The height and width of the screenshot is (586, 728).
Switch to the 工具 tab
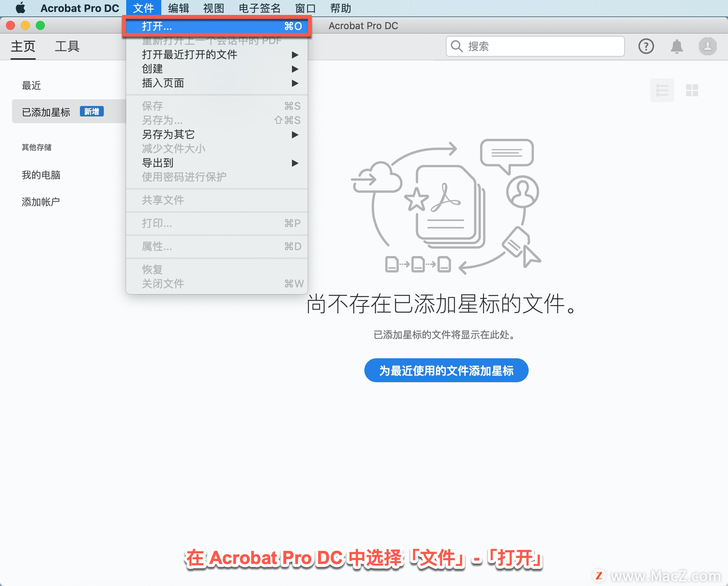point(67,46)
